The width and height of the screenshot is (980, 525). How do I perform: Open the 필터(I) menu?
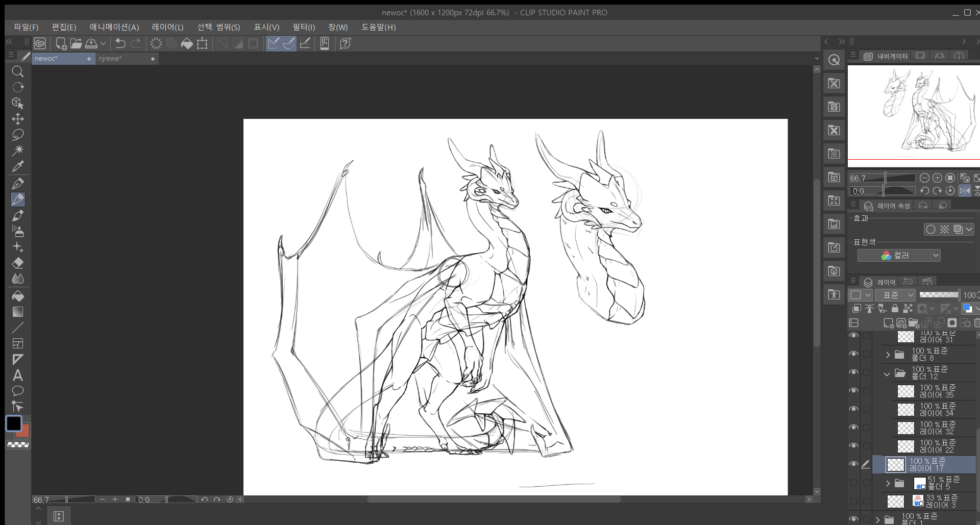click(x=304, y=27)
